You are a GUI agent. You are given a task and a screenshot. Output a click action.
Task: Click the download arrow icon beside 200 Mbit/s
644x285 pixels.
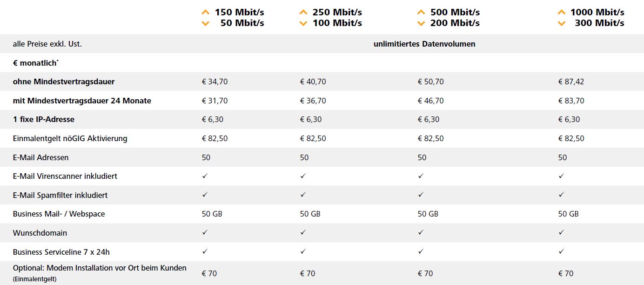(x=422, y=23)
